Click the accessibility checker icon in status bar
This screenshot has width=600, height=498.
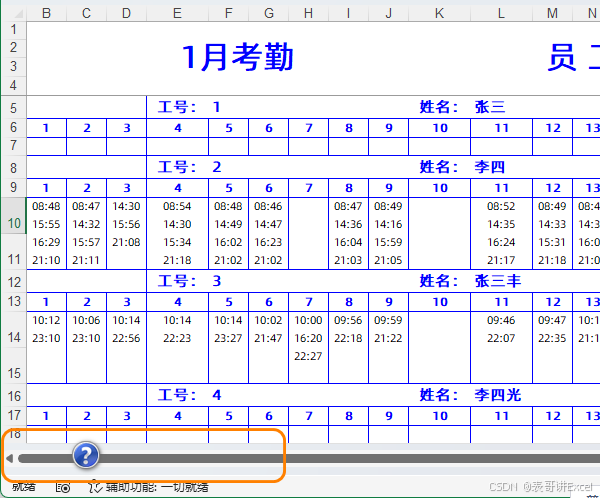tap(95, 487)
